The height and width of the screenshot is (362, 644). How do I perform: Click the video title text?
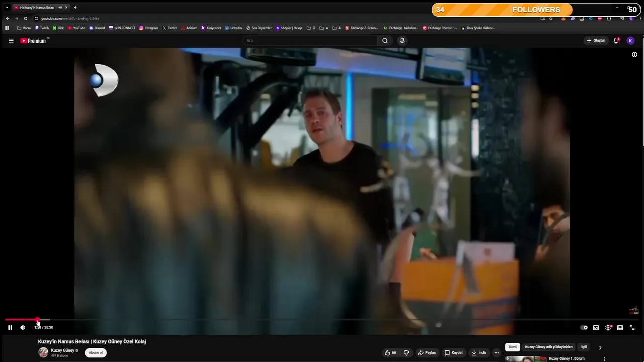[x=92, y=341]
